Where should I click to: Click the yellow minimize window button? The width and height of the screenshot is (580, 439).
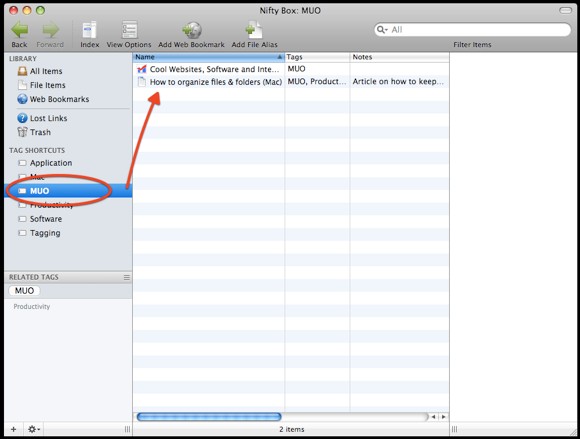pyautogui.click(x=27, y=10)
